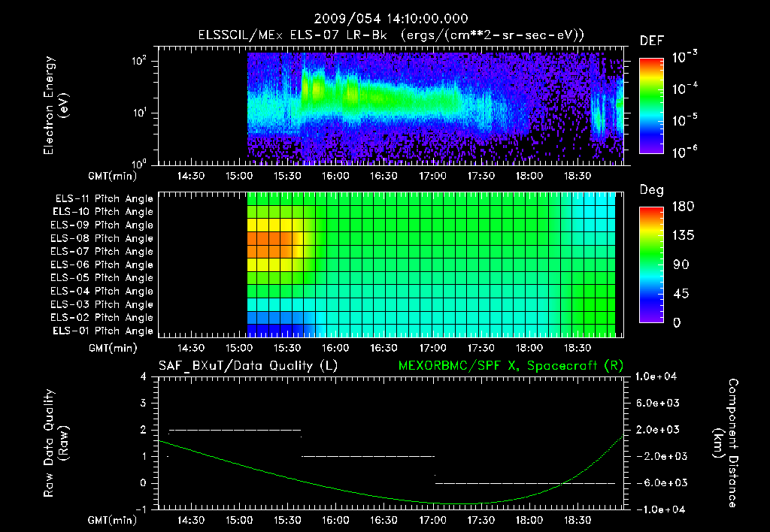Click the data quality step line at level 0
This screenshot has height=532, width=770.
(x=525, y=483)
